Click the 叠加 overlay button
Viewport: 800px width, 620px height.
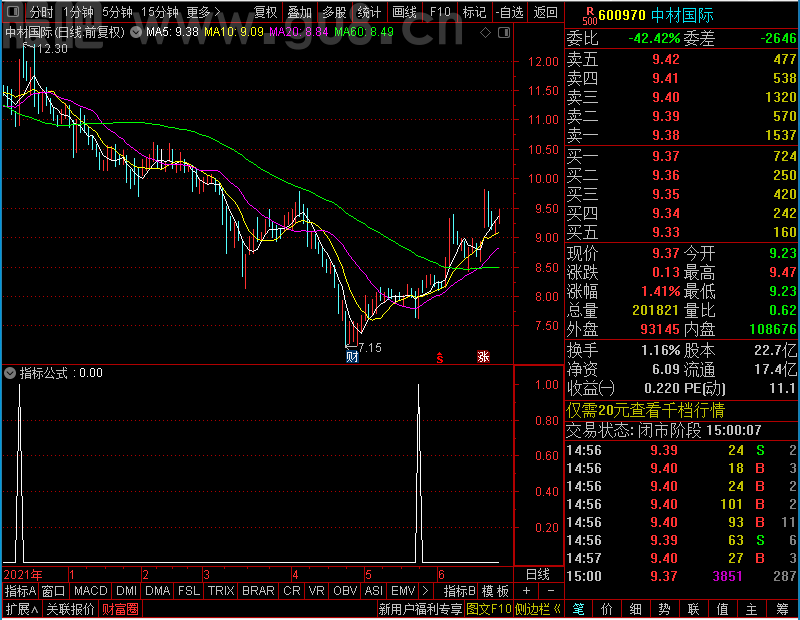tap(299, 12)
